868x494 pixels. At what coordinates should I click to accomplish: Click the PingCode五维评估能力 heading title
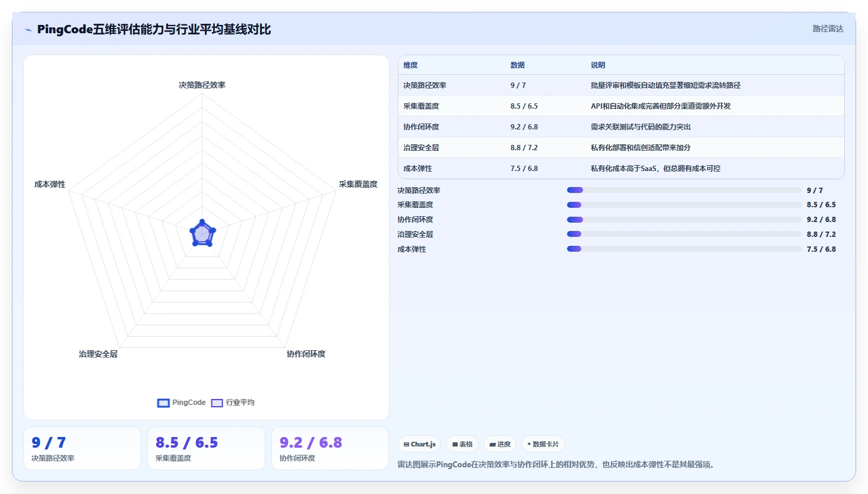(x=154, y=29)
